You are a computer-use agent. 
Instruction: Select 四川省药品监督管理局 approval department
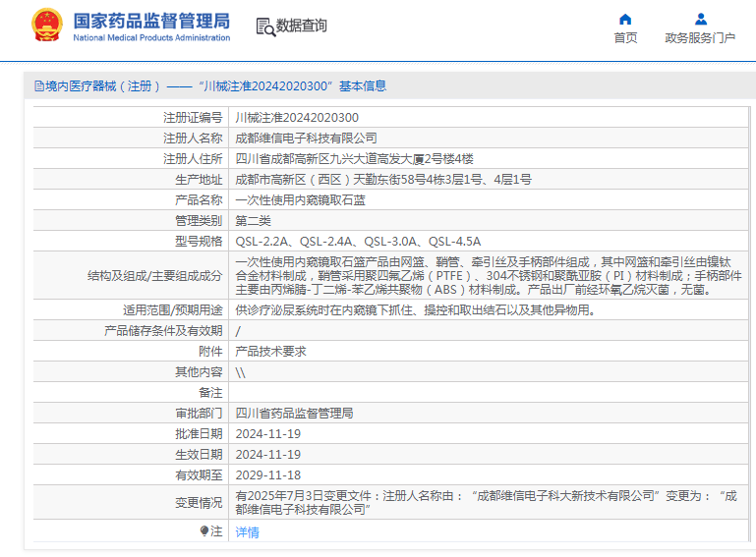[x=294, y=414]
